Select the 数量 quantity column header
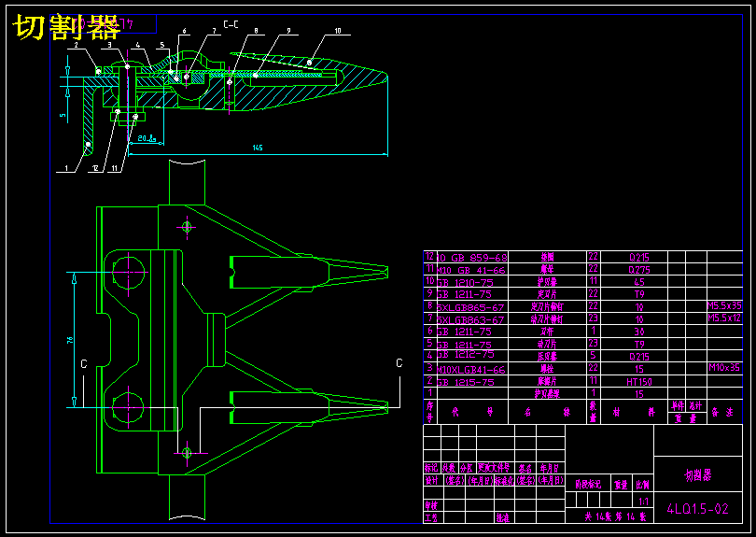Viewport: 756px width, 537px height. tap(593, 412)
